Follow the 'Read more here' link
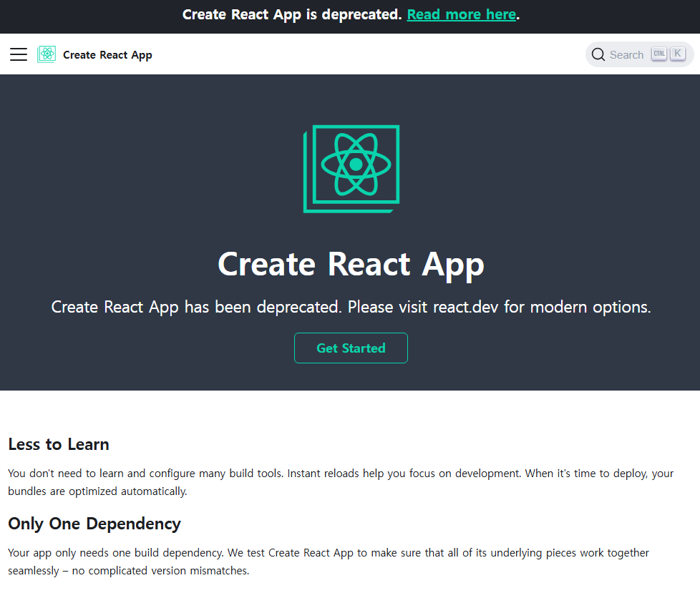This screenshot has height=593, width=700. point(461,14)
